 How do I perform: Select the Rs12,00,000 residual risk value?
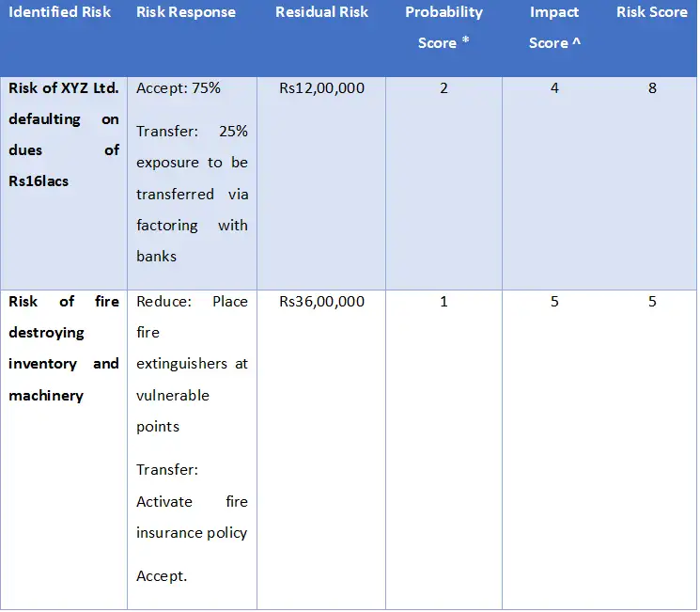click(321, 88)
